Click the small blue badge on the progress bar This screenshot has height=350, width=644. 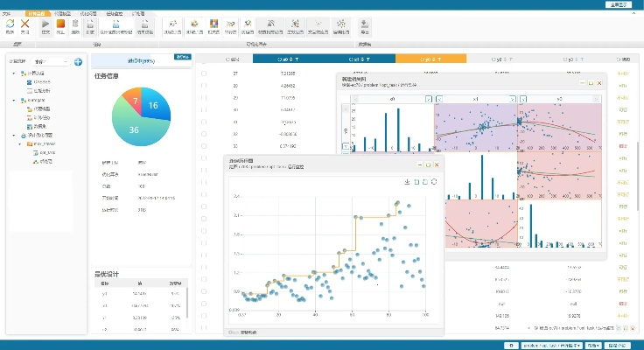tap(183, 58)
